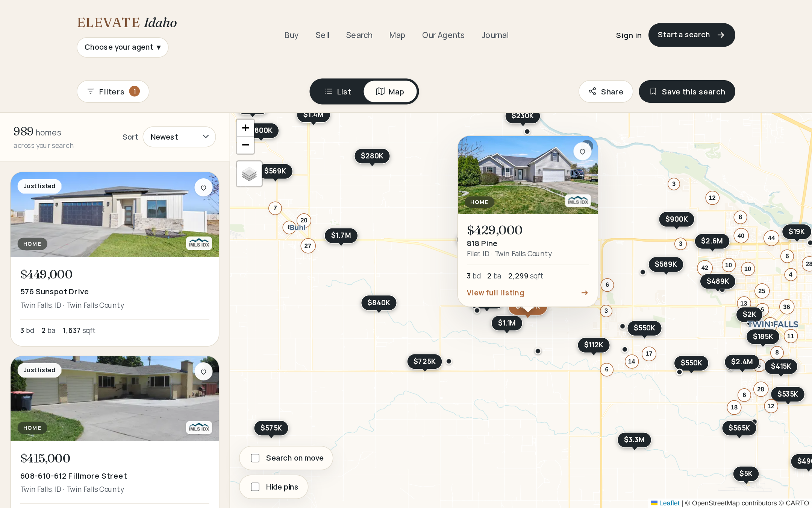Image resolution: width=812 pixels, height=508 pixels.
Task: Open the Journal nav link
Action: tap(495, 35)
